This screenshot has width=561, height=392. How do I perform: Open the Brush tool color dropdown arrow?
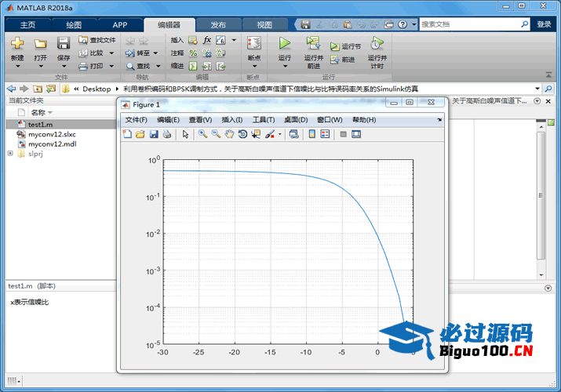(279, 134)
